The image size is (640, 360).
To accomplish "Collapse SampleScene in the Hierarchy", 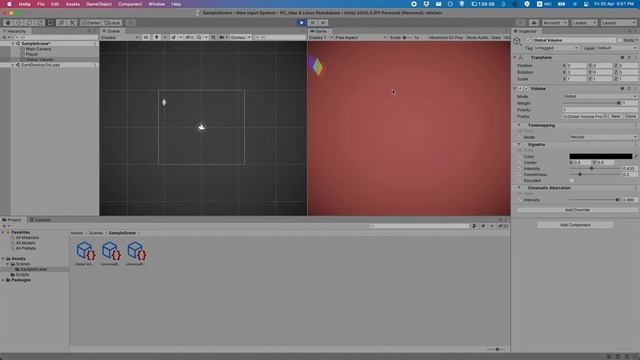I will pos(13,43).
